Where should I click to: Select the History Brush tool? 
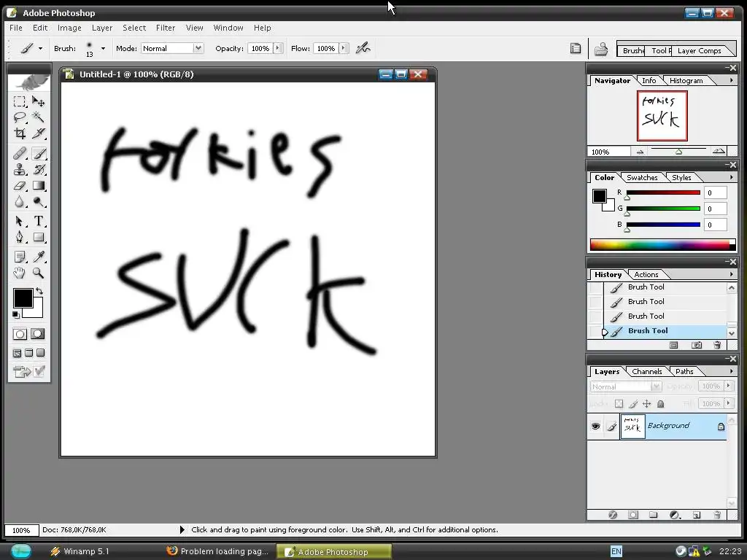click(39, 169)
